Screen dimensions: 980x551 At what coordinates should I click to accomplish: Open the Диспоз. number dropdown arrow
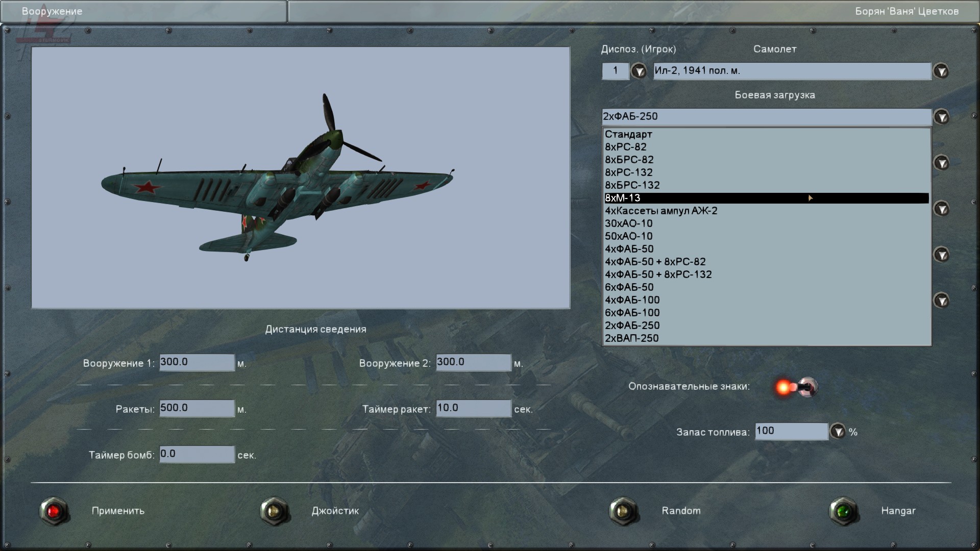point(638,71)
